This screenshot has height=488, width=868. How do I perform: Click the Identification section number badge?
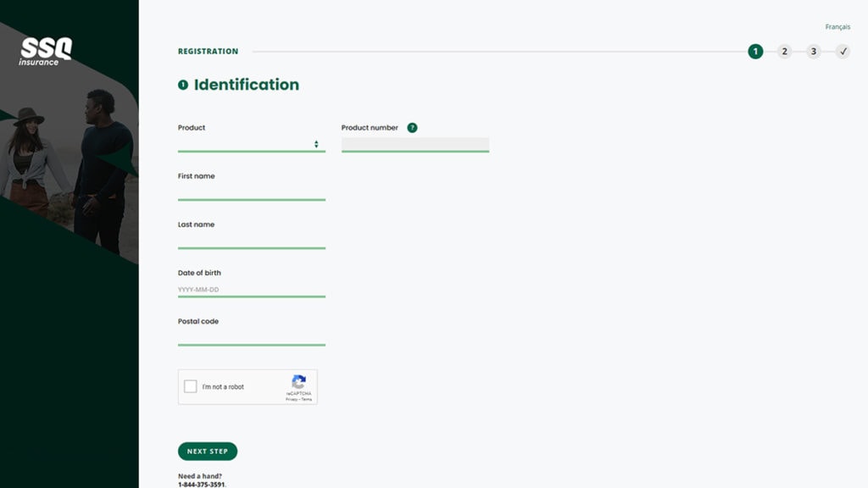pos(185,84)
